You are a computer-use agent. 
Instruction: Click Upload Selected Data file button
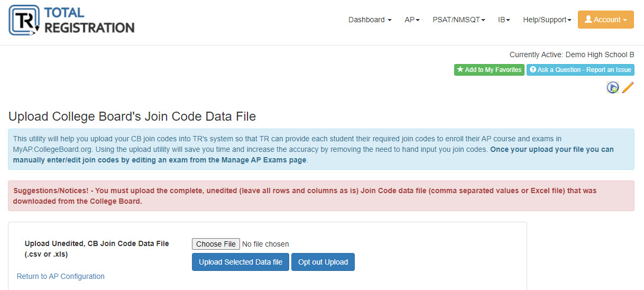[241, 262]
